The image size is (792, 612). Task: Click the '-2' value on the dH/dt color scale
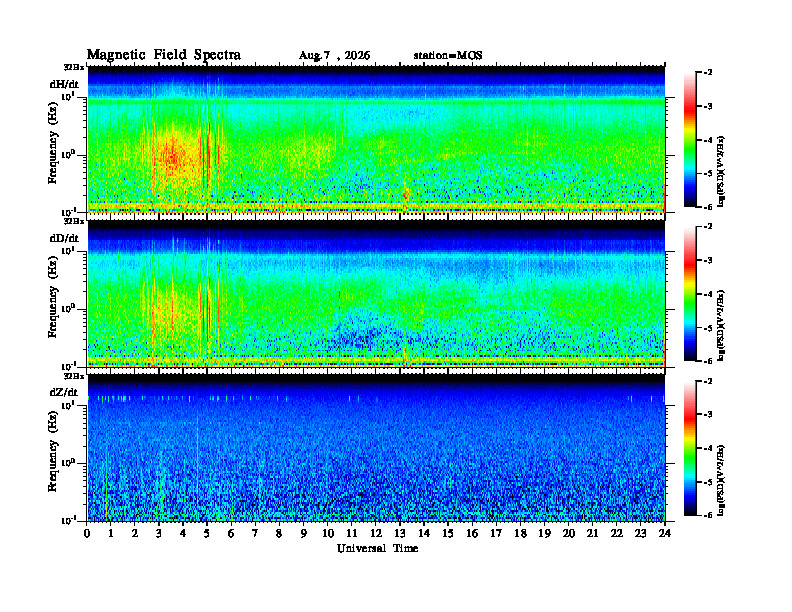click(x=708, y=73)
